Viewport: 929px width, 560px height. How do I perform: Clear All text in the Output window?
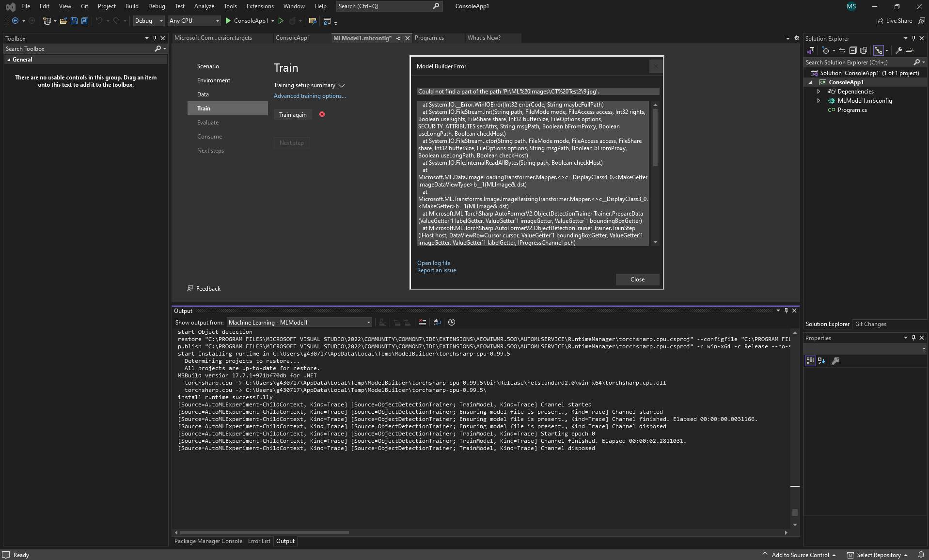[422, 322]
